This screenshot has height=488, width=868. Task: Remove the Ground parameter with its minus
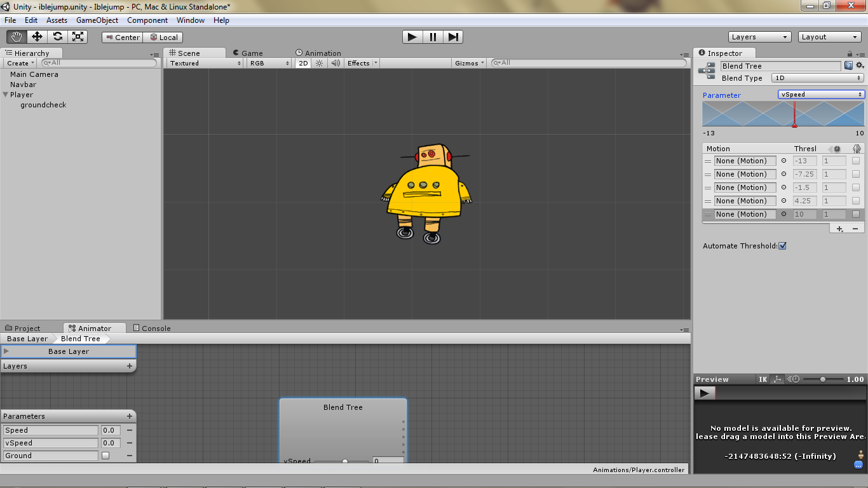(129, 456)
